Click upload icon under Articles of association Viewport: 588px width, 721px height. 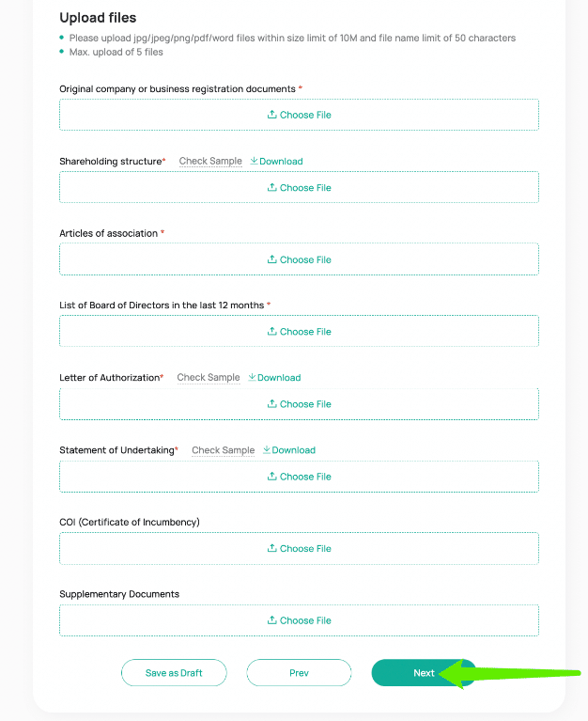click(272, 259)
